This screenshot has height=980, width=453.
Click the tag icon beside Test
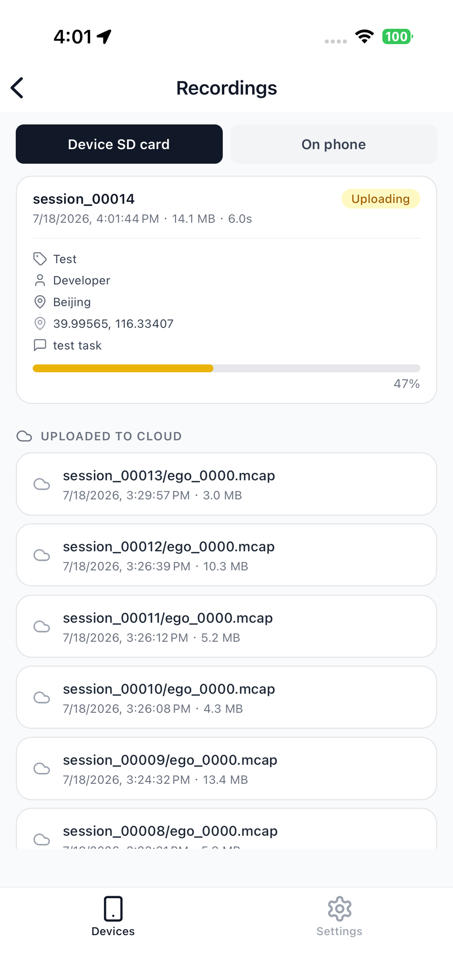point(40,259)
